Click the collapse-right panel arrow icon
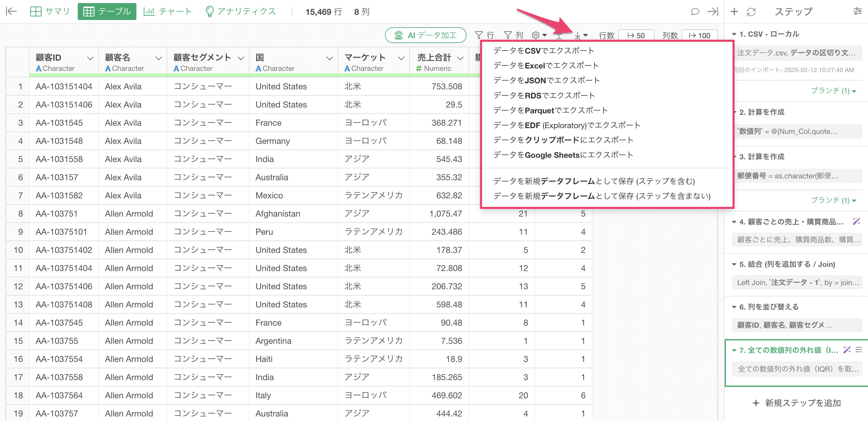Image resolution: width=868 pixels, height=421 pixels. click(712, 12)
